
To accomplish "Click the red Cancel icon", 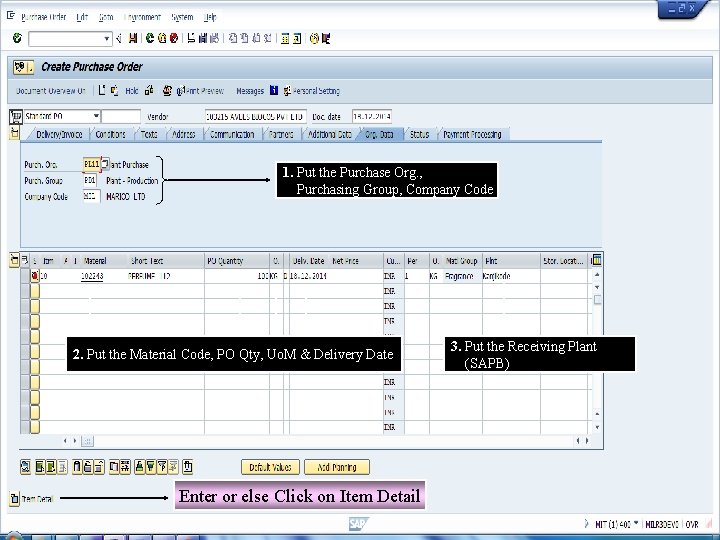I will pos(174,39).
